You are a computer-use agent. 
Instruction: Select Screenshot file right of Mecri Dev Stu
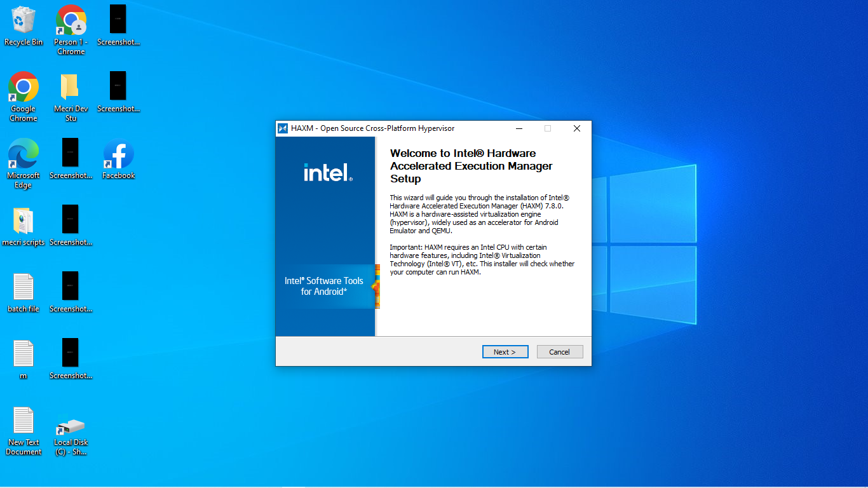click(x=118, y=92)
